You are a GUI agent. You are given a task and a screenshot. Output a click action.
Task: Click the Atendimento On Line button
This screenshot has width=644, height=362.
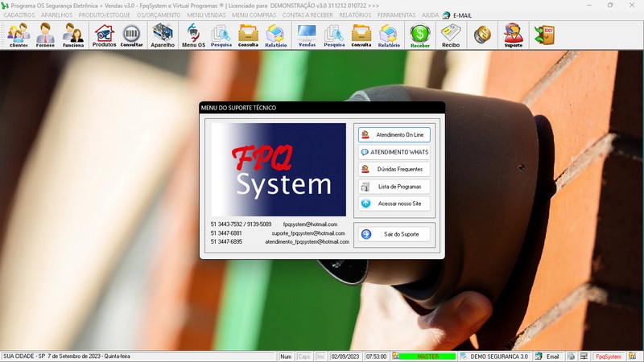tap(394, 134)
